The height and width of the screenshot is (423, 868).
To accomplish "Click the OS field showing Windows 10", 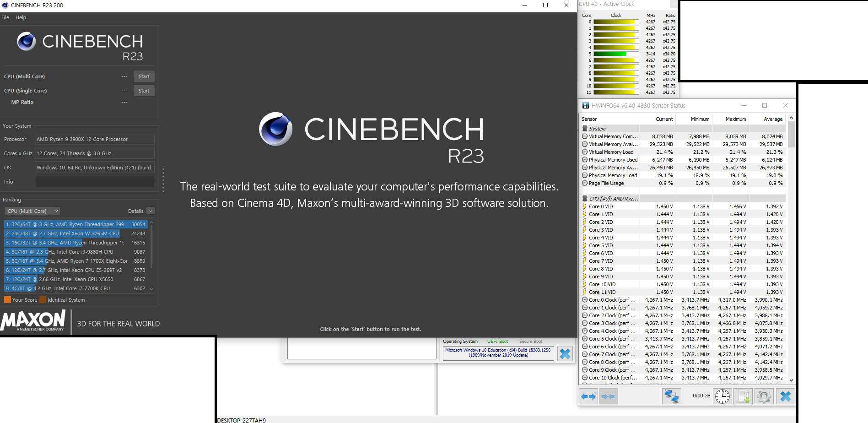I will (95, 168).
